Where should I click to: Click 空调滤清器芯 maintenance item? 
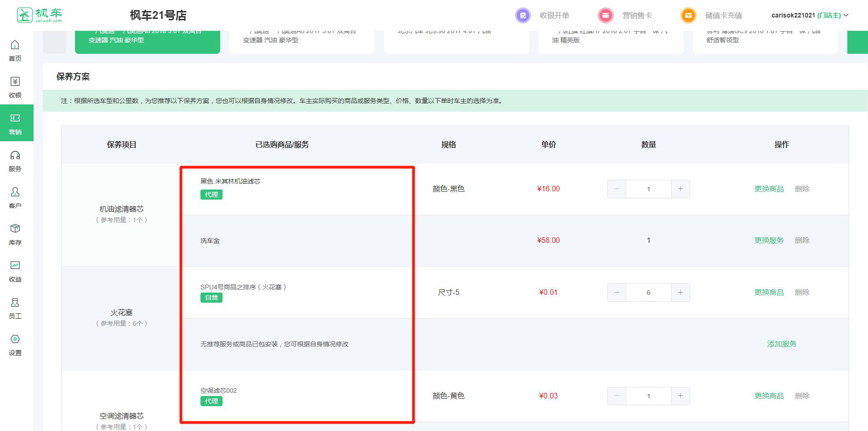(122, 416)
